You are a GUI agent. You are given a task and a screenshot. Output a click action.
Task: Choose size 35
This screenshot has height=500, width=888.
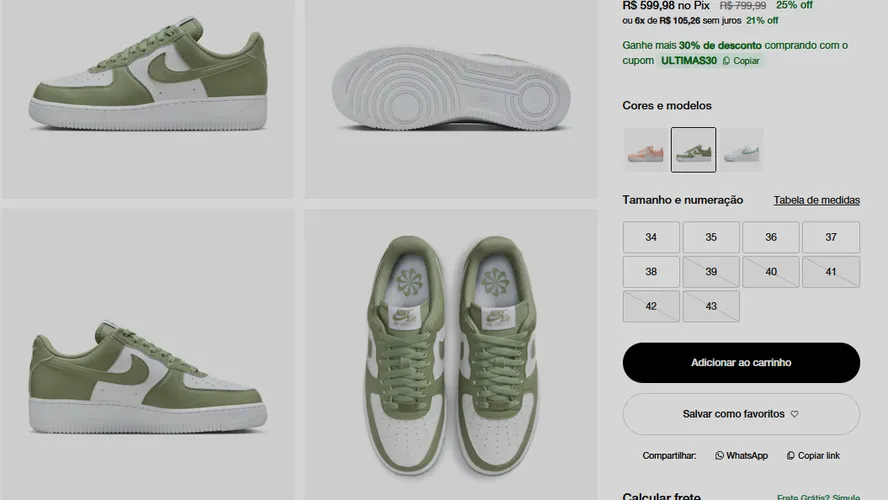(x=711, y=237)
